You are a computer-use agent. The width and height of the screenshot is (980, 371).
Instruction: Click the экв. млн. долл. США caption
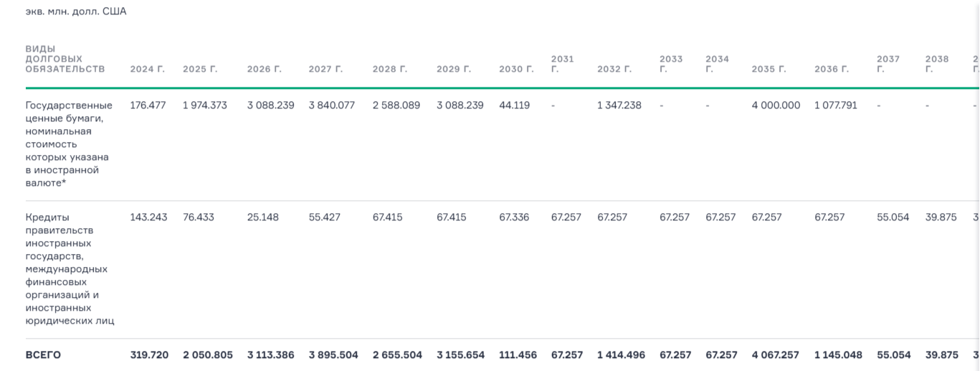(75, 11)
